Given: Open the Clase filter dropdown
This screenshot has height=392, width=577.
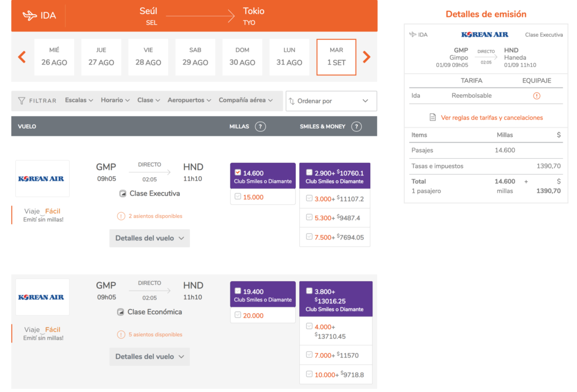Looking at the screenshot, I should coord(149,100).
